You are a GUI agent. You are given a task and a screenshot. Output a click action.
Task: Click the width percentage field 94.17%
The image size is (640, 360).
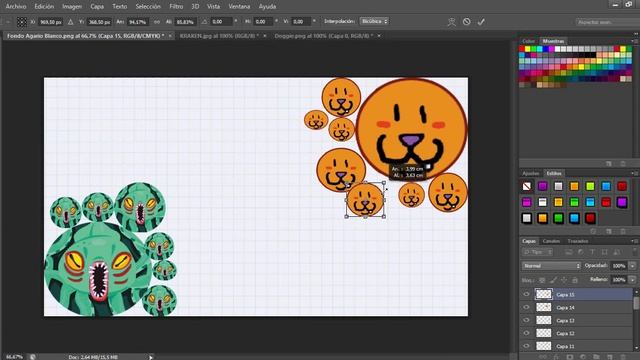coord(138,22)
